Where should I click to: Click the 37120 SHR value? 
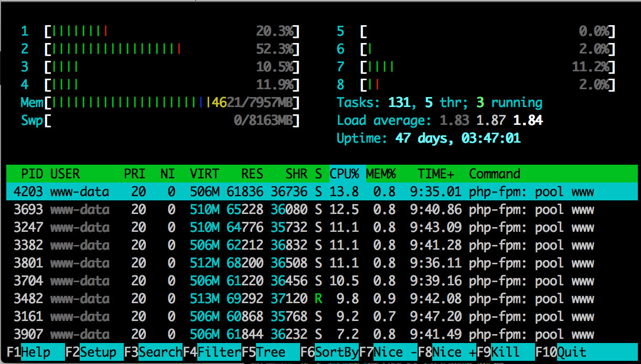point(289,299)
